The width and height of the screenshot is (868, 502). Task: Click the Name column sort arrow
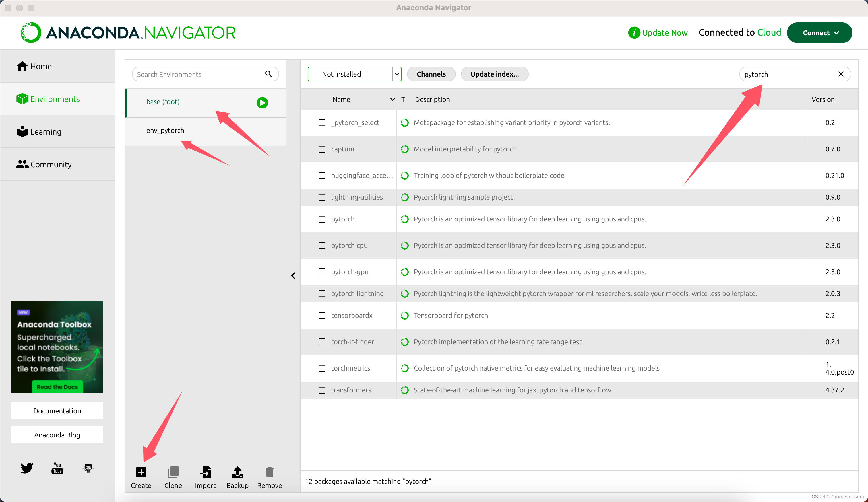(x=392, y=99)
